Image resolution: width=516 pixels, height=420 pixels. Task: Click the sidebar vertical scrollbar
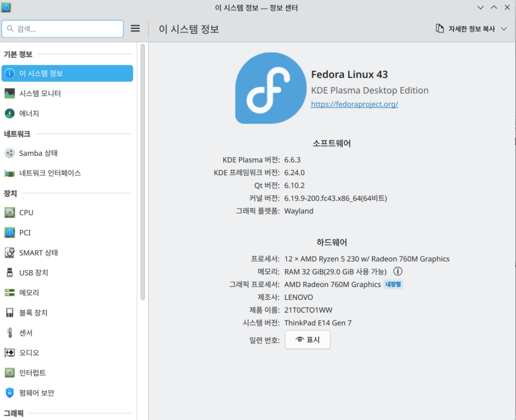pos(143,171)
